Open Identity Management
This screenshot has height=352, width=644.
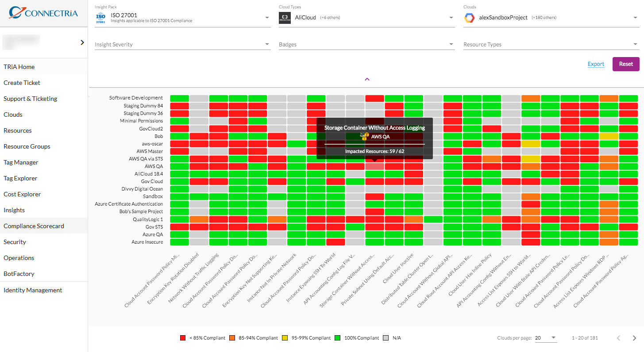pos(44,290)
